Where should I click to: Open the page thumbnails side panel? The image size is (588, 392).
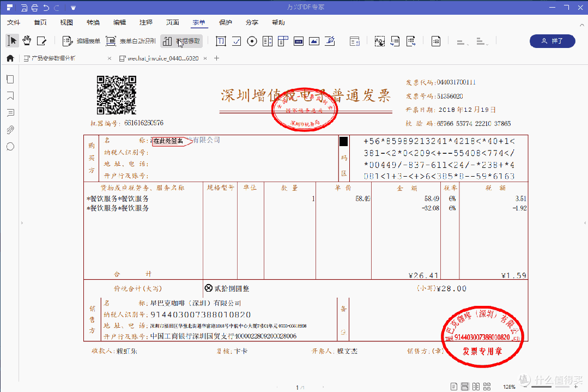point(10,79)
